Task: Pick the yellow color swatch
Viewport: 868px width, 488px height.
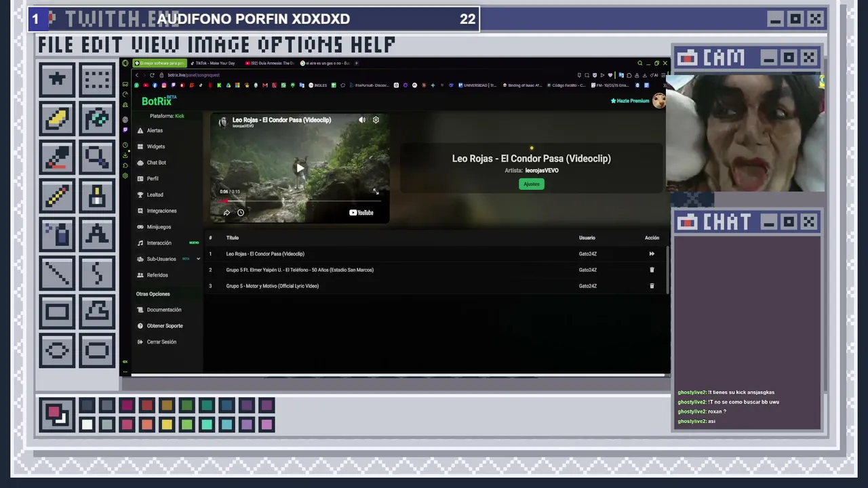Action: (x=167, y=425)
